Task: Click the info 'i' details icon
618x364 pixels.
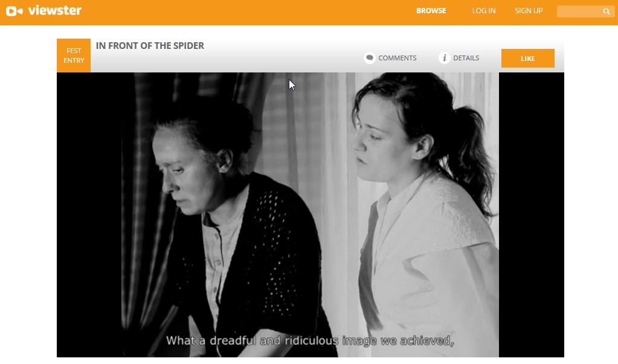Action: point(444,58)
